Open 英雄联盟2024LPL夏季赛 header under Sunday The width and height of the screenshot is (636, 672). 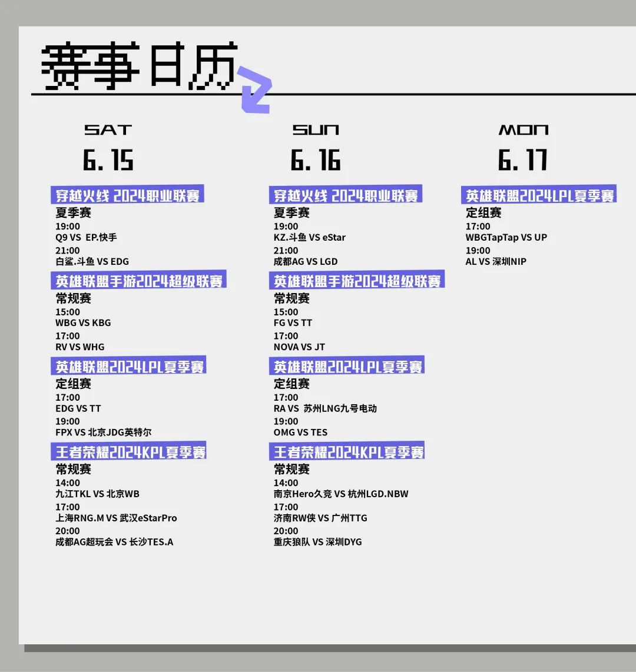[x=347, y=365]
